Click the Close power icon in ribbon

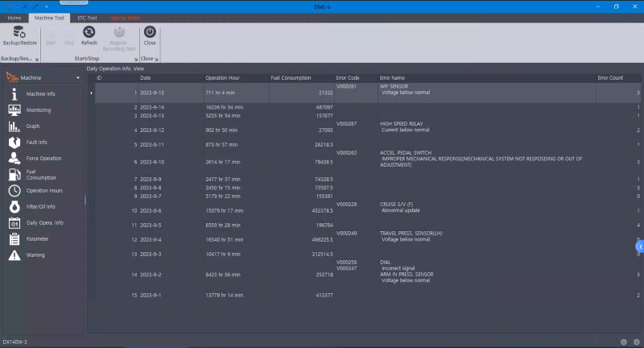tap(150, 32)
